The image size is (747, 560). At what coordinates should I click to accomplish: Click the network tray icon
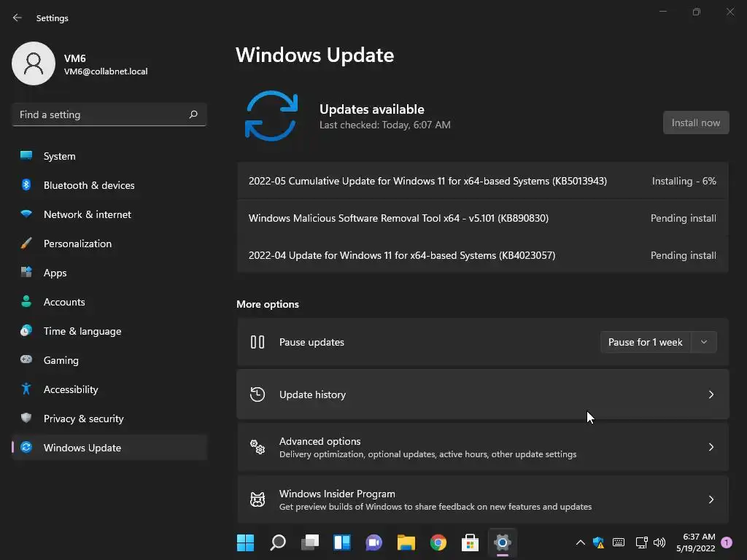(641, 542)
